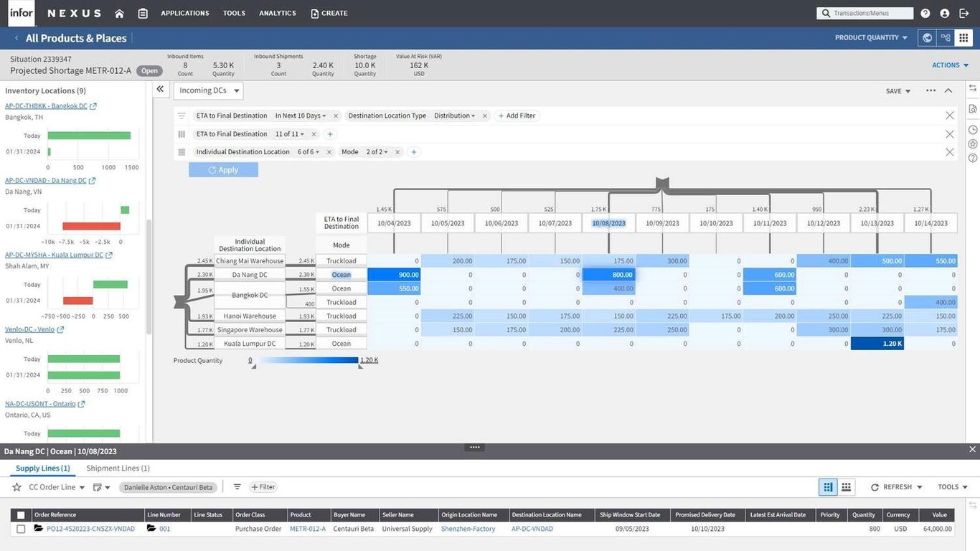Open the ANALYTICS menu in the top bar
The width and height of the screenshot is (980, 551).
click(x=277, y=12)
